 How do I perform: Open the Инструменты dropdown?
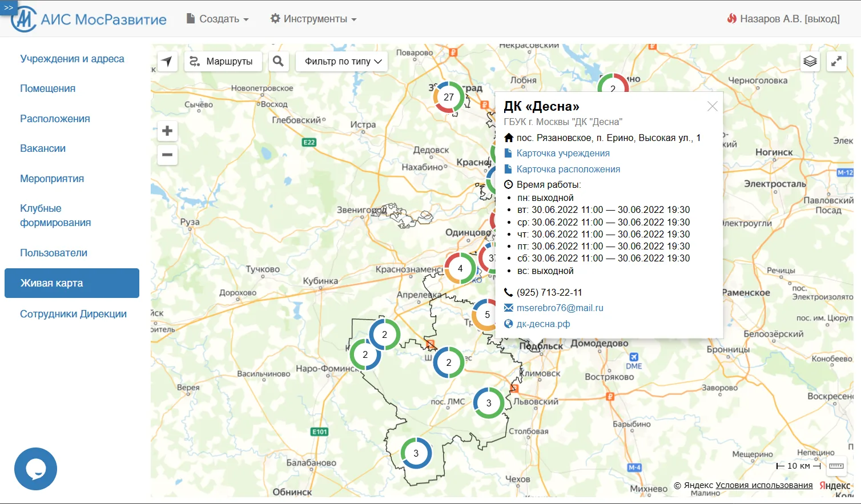coord(313,18)
